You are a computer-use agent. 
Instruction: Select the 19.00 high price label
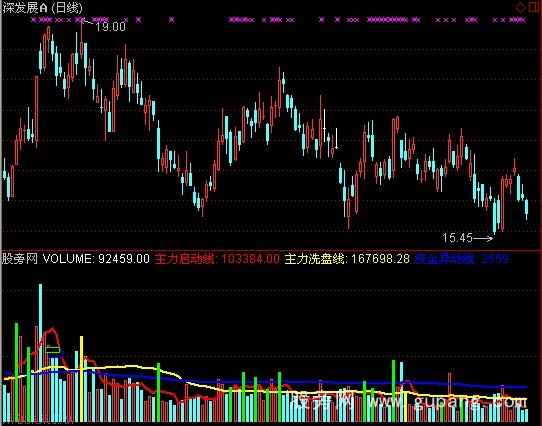point(111,27)
